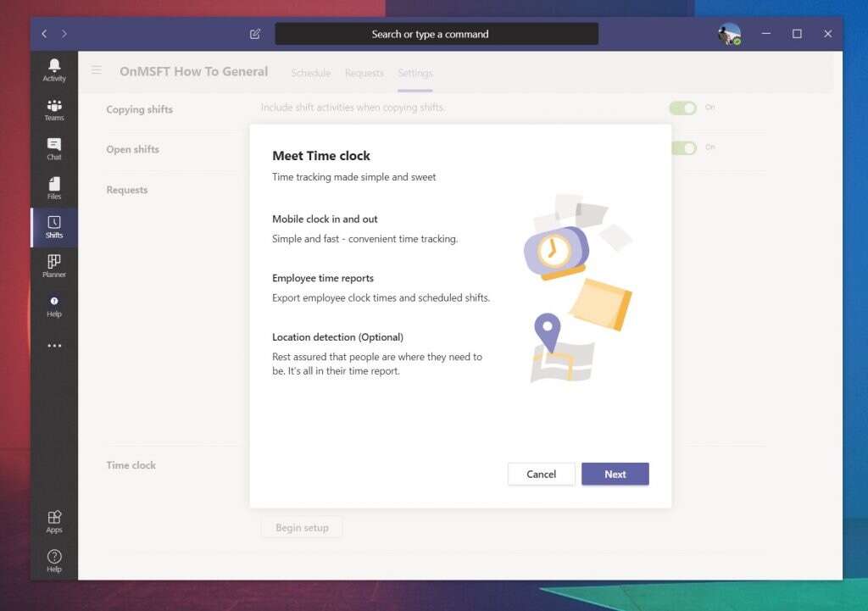Screen dimensions: 868x611
Task: Click the back navigation chevron
Action: (x=43, y=34)
